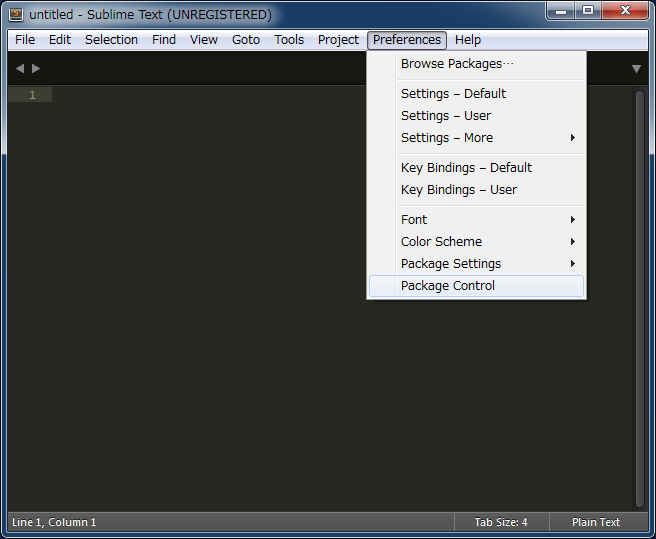The height and width of the screenshot is (539, 656).
Task: Open the Goto menu
Action: tap(246, 40)
